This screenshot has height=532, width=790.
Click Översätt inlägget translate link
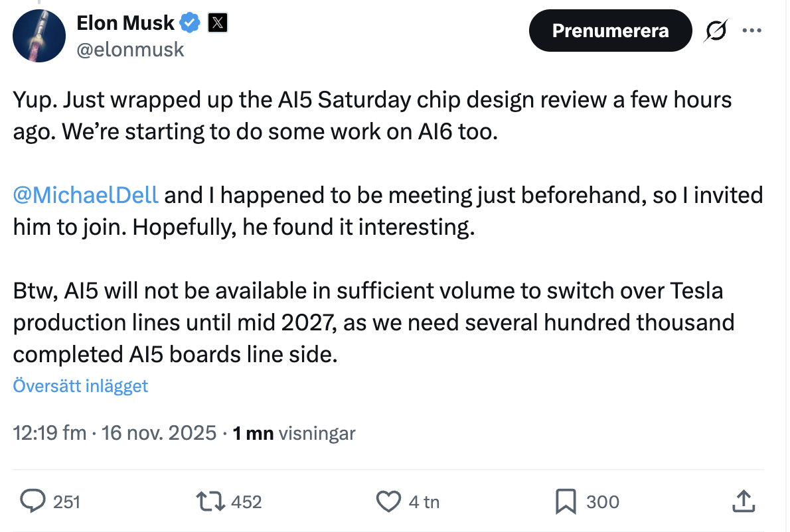point(80,386)
